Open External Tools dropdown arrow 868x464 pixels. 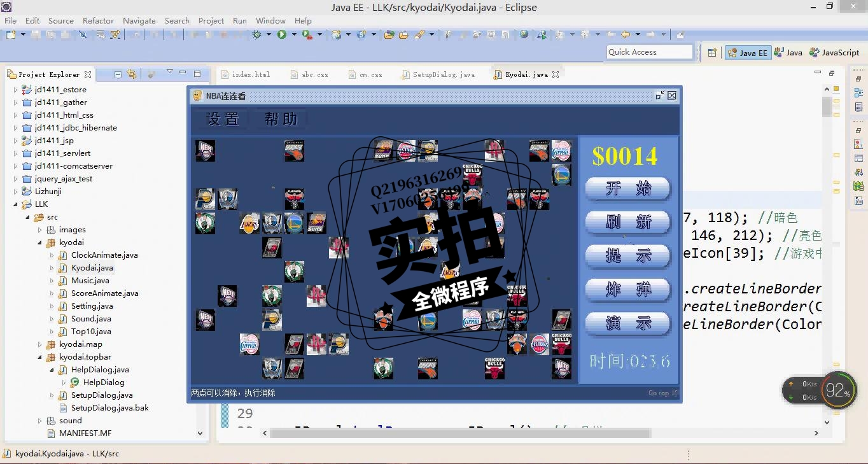[319, 34]
